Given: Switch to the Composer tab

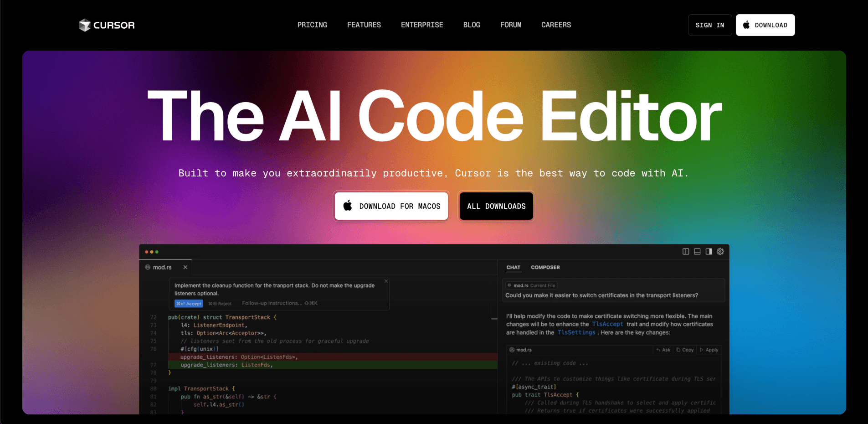Looking at the screenshot, I should point(545,268).
